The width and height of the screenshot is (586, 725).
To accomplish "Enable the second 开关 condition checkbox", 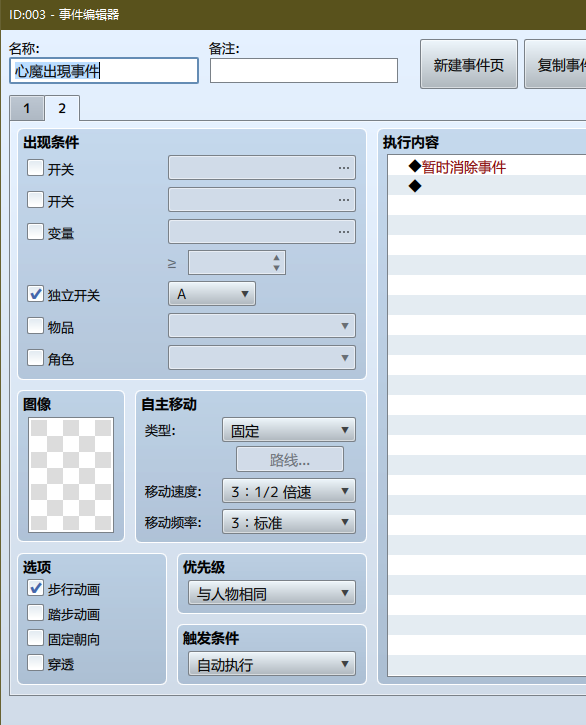I will [x=36, y=200].
